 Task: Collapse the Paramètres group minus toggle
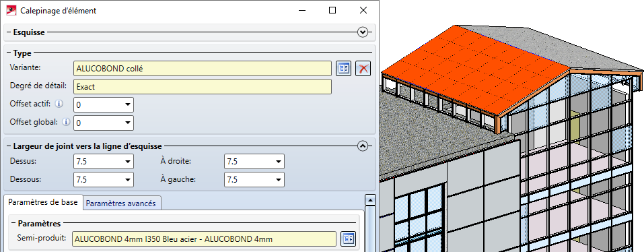13,224
